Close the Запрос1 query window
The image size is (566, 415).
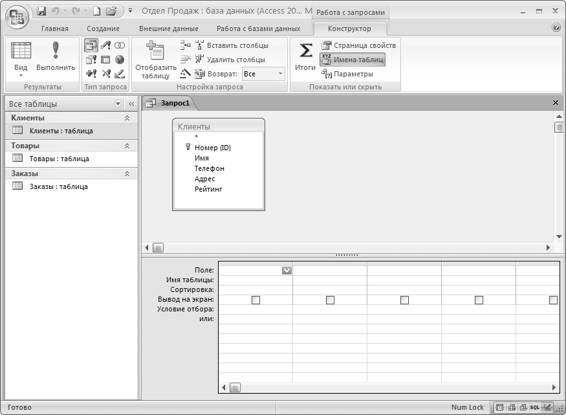pos(556,103)
